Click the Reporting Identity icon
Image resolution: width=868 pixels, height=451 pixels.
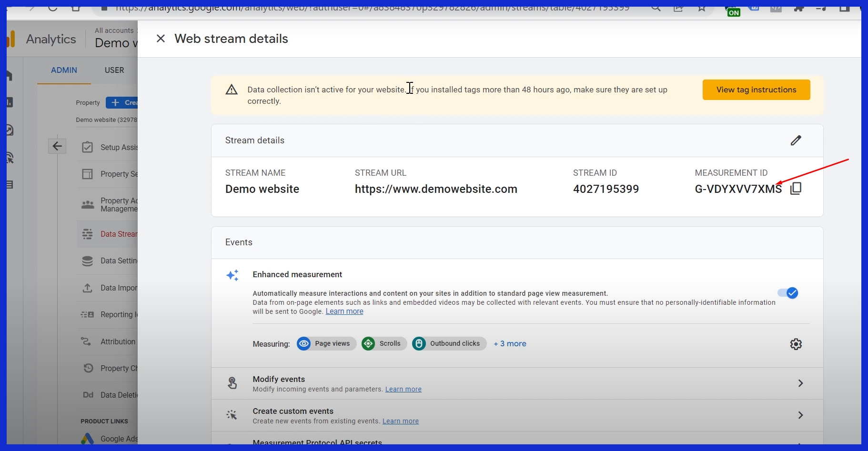(87, 314)
